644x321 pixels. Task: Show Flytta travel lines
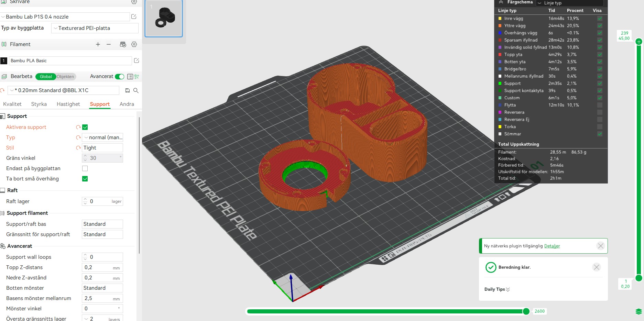point(600,105)
